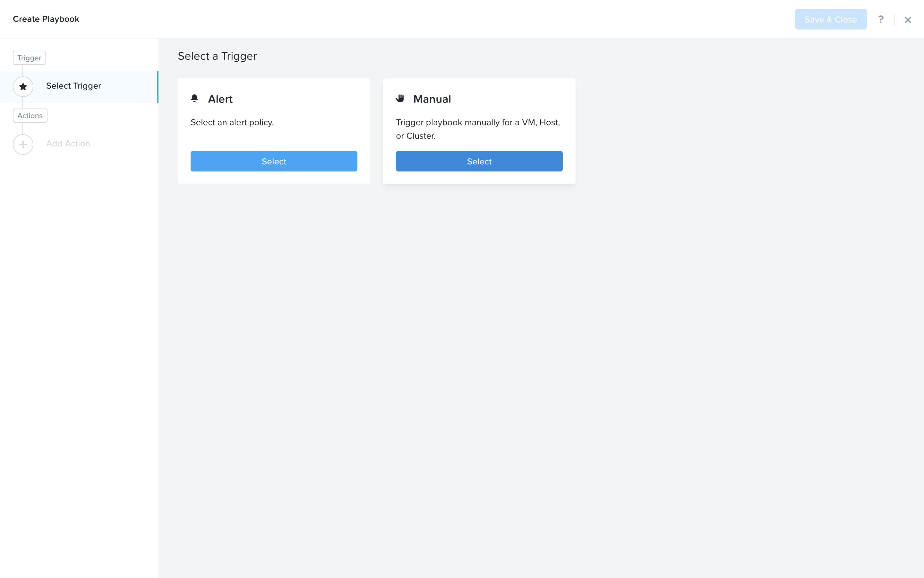Image resolution: width=924 pixels, height=578 pixels.
Task: Click the Add Action label
Action: pos(68,144)
